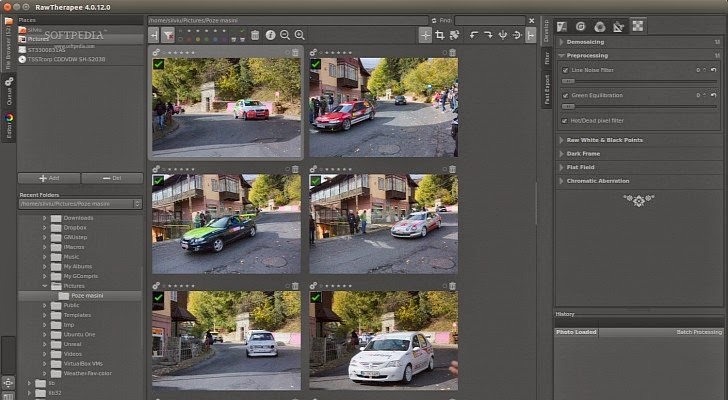Rotate selected images left
The width and height of the screenshot is (728, 400).
pos(474,35)
